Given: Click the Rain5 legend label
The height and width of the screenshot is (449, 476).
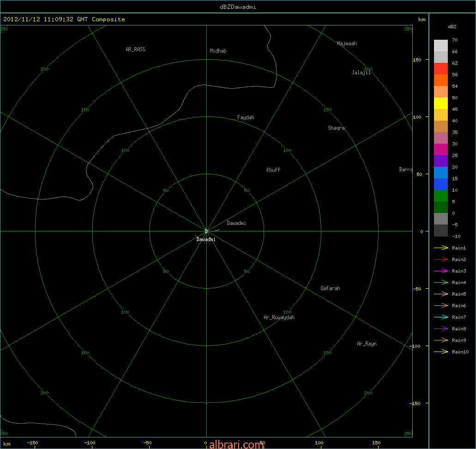Looking at the screenshot, I should (459, 294).
